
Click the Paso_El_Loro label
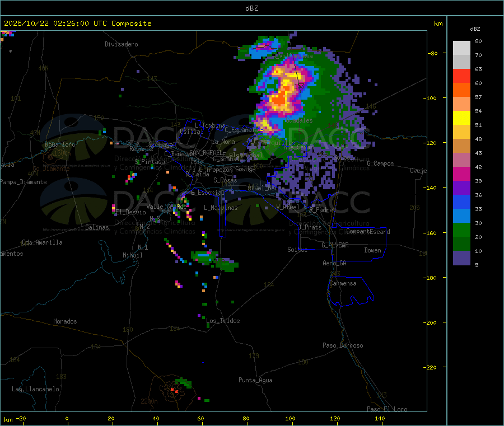point(388,409)
